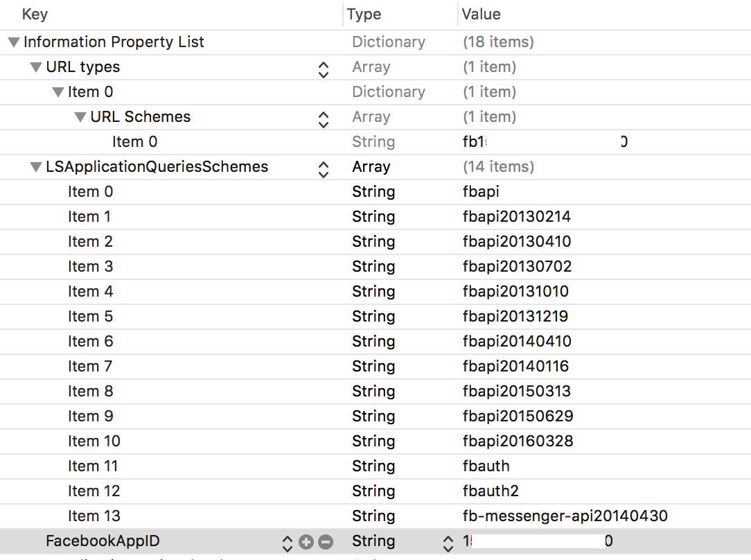Select Item 11 row with fbauth

pyautogui.click(x=375, y=466)
